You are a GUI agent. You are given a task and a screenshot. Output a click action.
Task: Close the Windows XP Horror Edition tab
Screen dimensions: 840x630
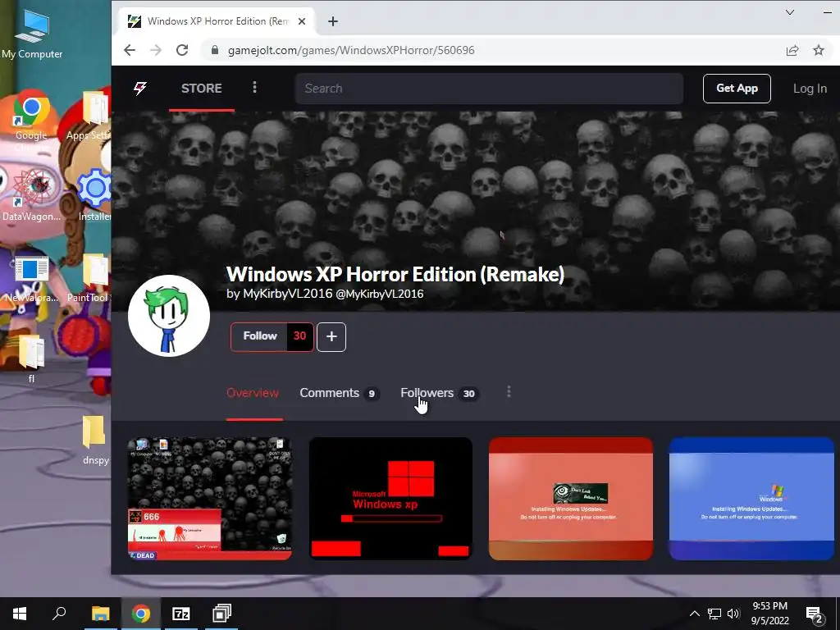(302, 21)
